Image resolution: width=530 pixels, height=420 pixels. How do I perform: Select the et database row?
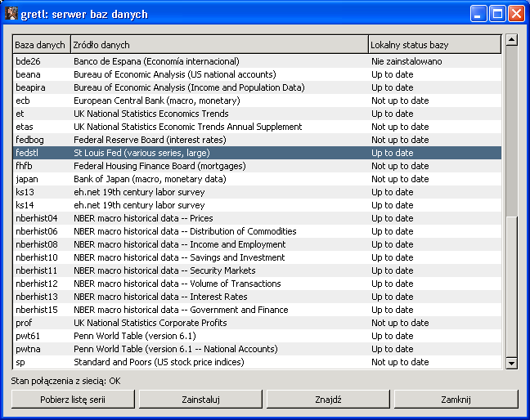coord(257,114)
